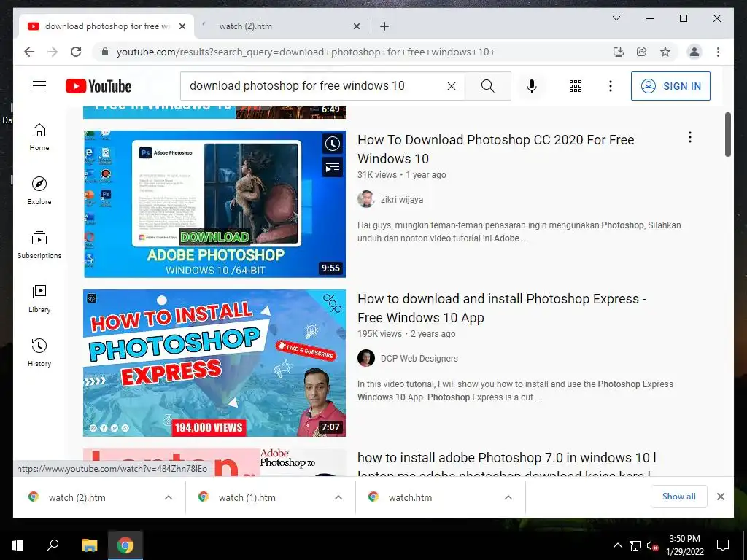Screen dimensions: 747x560
Task: Open the Windows Start menu
Action: (18, 545)
